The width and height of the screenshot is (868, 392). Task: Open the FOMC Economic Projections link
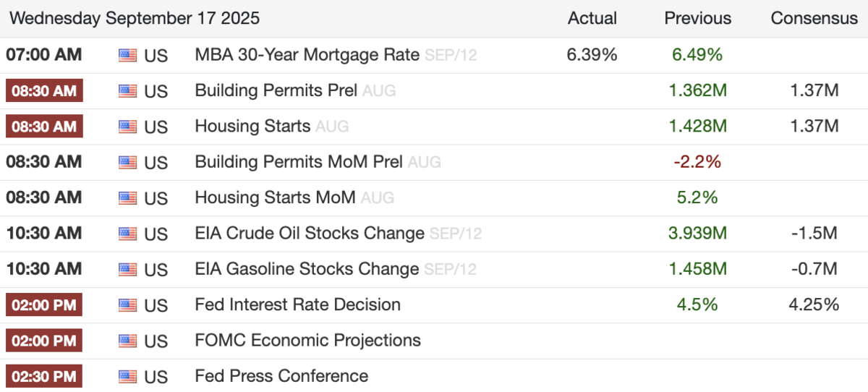pos(307,340)
